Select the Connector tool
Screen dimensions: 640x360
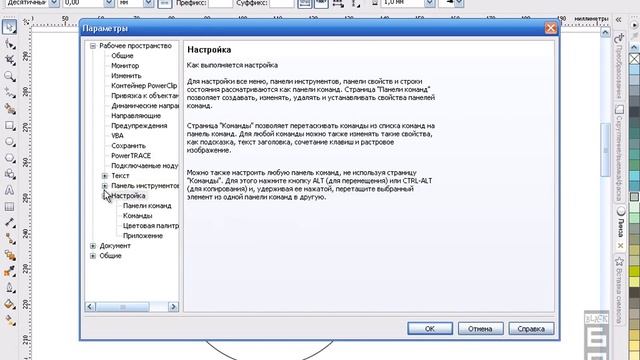[x=9, y=239]
